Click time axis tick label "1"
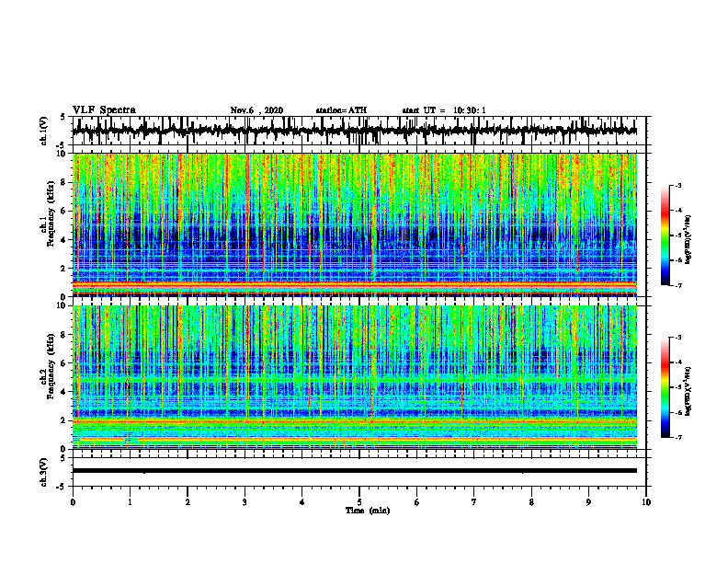This screenshot has height=563, width=728. [x=130, y=502]
